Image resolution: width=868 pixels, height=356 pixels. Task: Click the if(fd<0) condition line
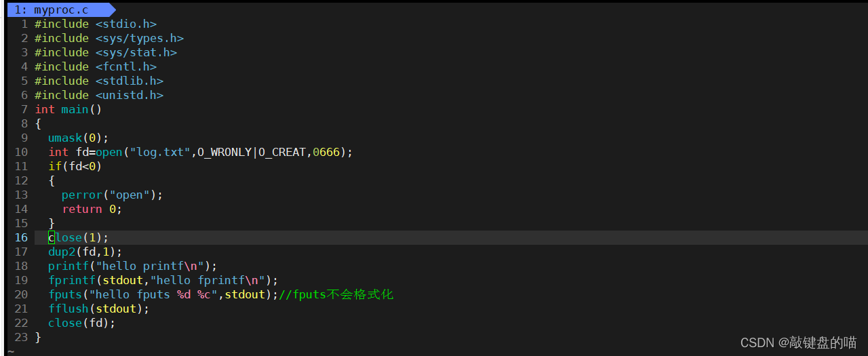[75, 167]
